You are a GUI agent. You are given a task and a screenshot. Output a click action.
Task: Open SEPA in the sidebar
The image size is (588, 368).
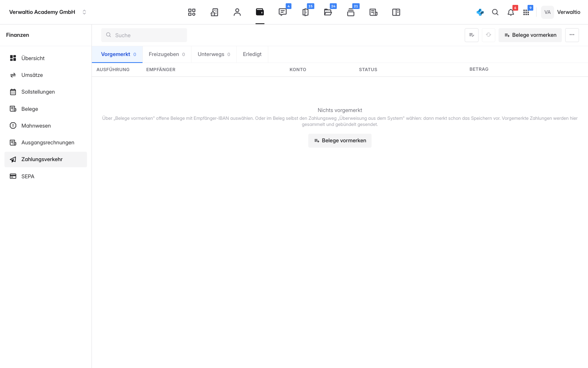pos(46,176)
